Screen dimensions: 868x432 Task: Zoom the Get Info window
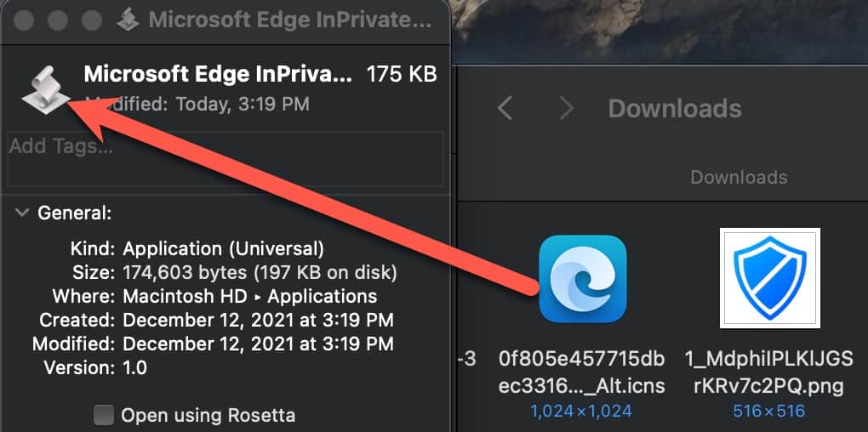[91, 20]
